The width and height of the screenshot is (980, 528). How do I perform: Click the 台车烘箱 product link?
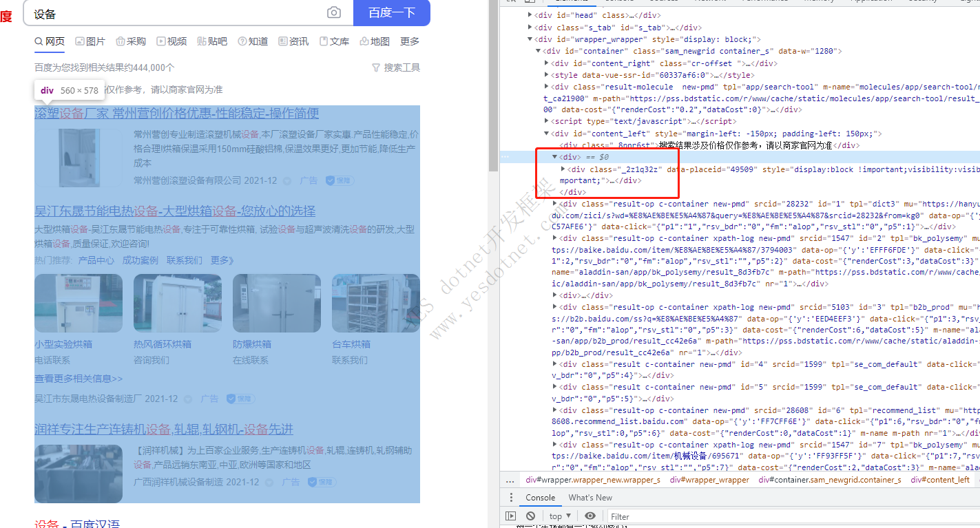point(351,344)
